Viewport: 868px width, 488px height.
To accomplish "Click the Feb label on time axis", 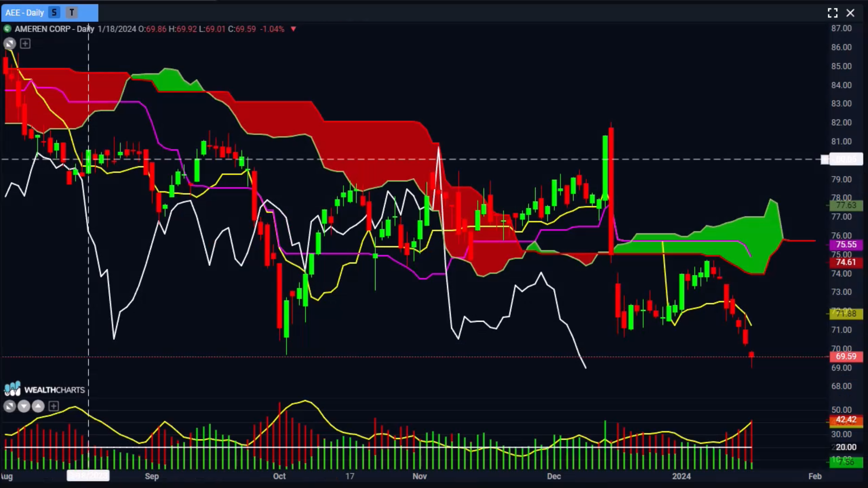I will click(x=815, y=476).
